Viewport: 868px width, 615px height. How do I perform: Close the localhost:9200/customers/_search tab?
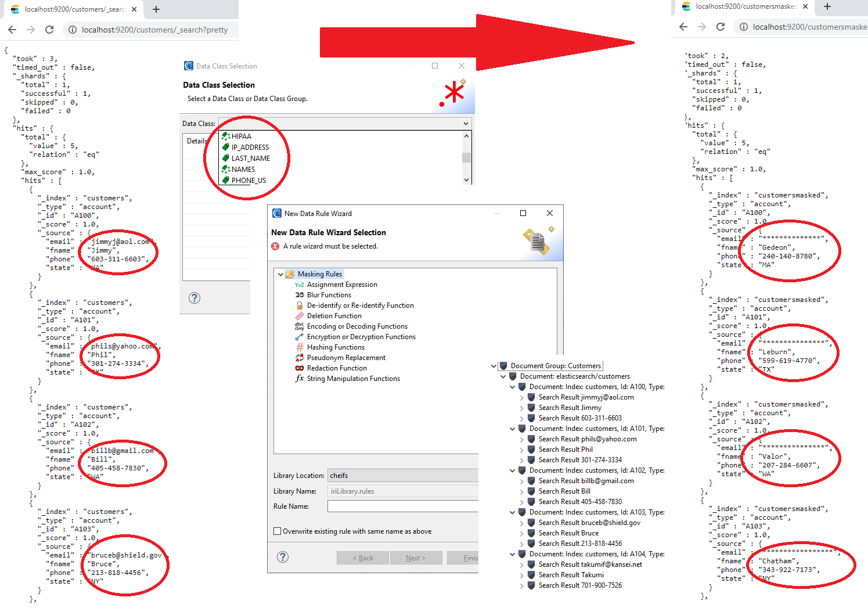[x=134, y=9]
